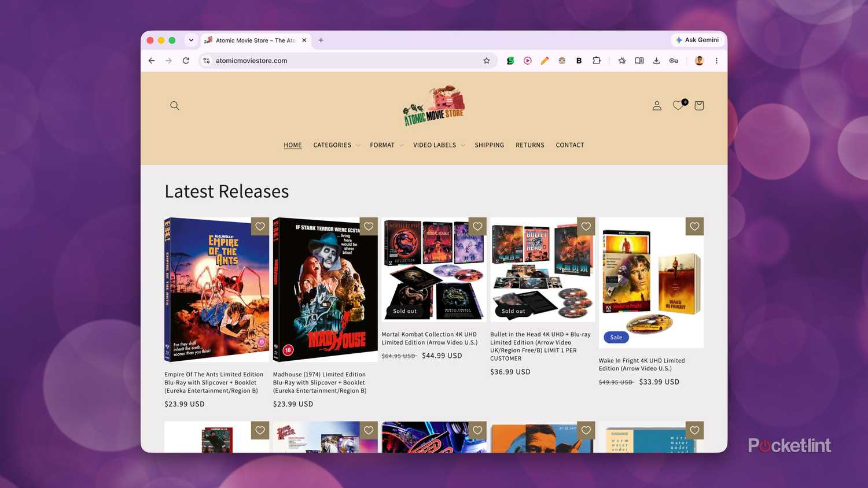This screenshot has height=488, width=868.
Task: Click the Mortal Kombat Collection product image
Action: (x=434, y=269)
